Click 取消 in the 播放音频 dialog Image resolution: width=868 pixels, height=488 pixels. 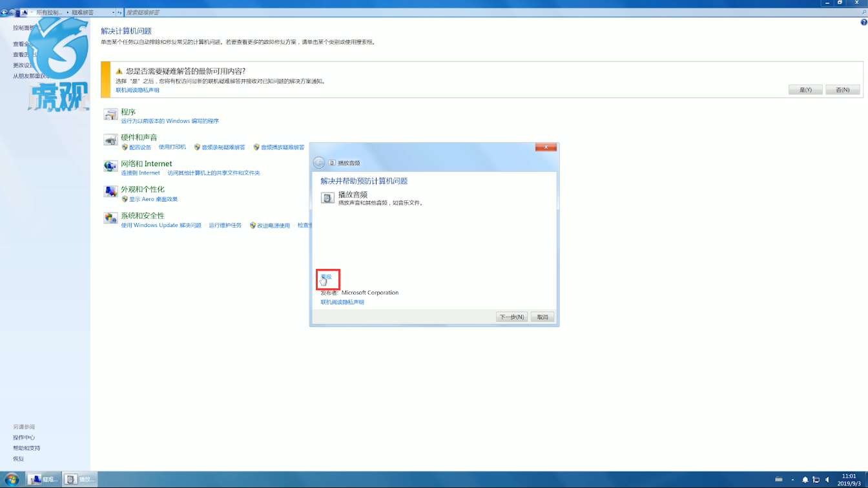542,317
